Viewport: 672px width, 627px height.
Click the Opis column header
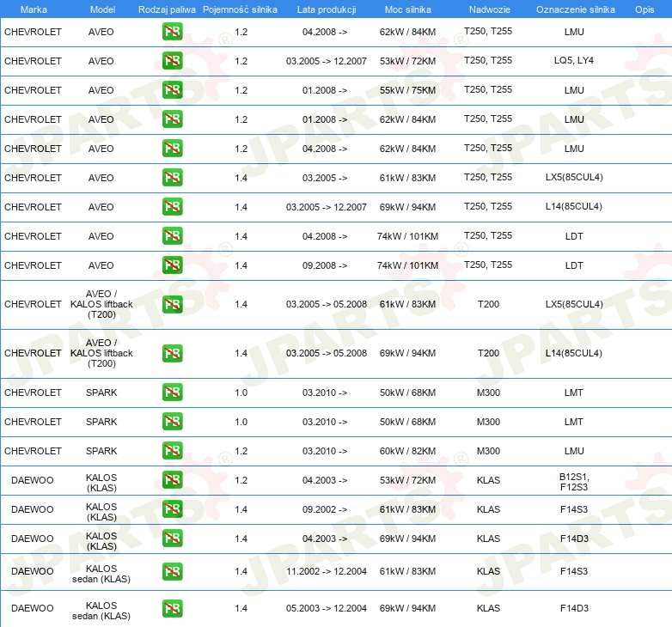pyautogui.click(x=645, y=9)
